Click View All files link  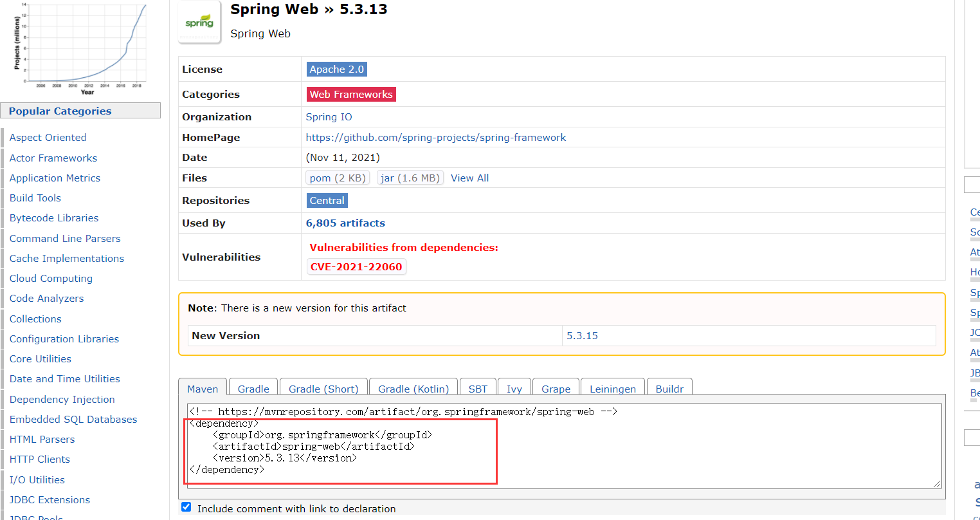469,178
